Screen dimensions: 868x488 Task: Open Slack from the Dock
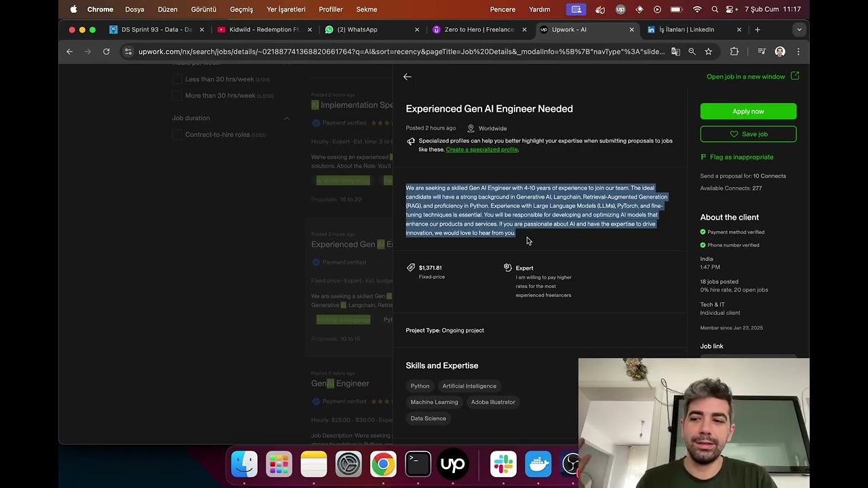(503, 464)
